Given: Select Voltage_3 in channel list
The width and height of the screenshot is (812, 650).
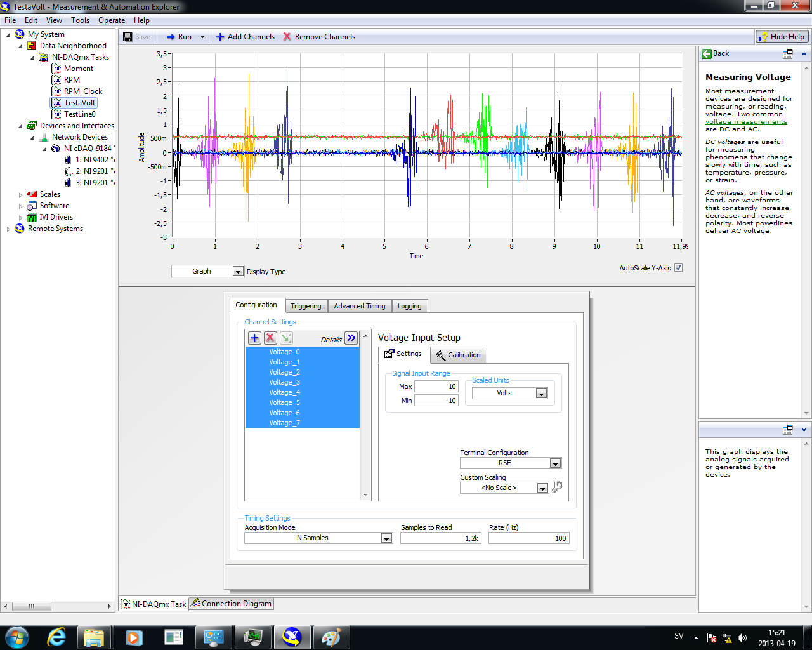Looking at the screenshot, I should [303, 382].
